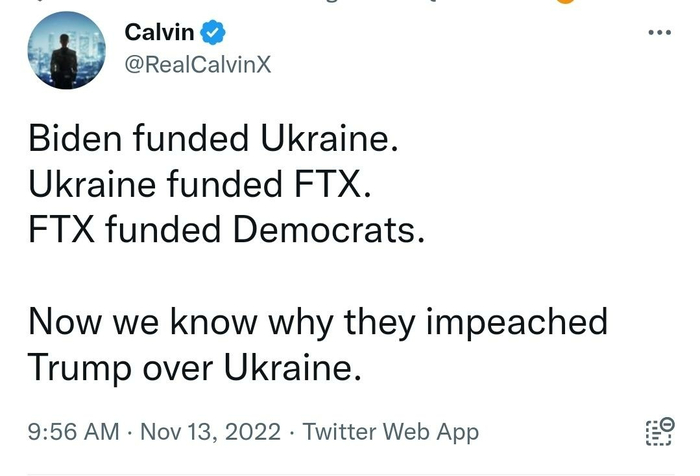Click the line "Now we know why they impeached"

click(318, 322)
